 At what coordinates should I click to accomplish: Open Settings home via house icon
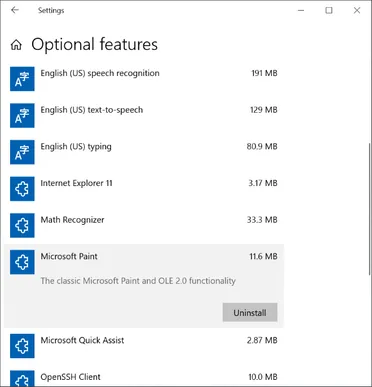16,45
